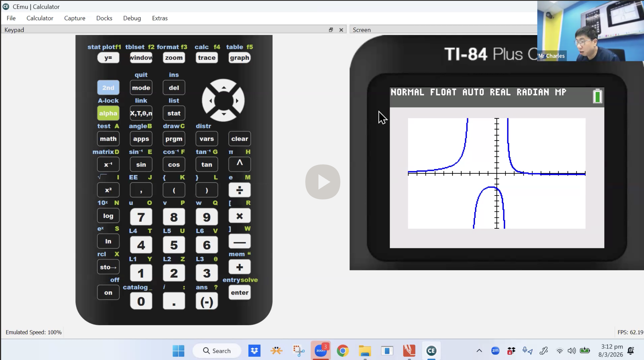Click the decimal point key

point(174,301)
